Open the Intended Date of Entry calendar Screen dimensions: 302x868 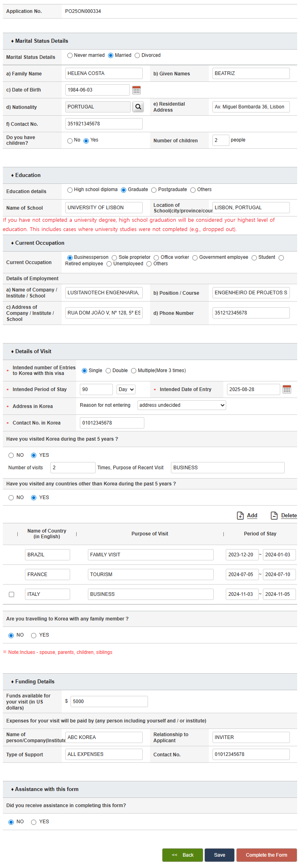pos(287,389)
